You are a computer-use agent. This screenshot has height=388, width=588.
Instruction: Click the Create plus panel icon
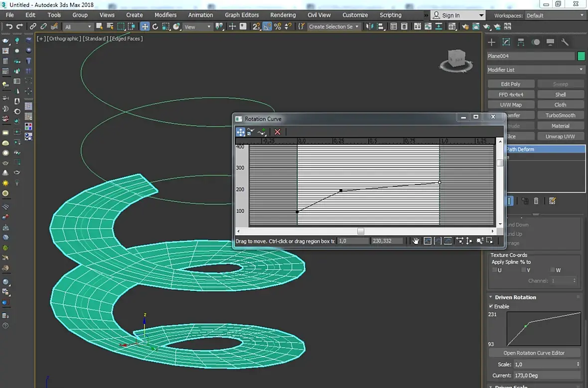(492, 42)
